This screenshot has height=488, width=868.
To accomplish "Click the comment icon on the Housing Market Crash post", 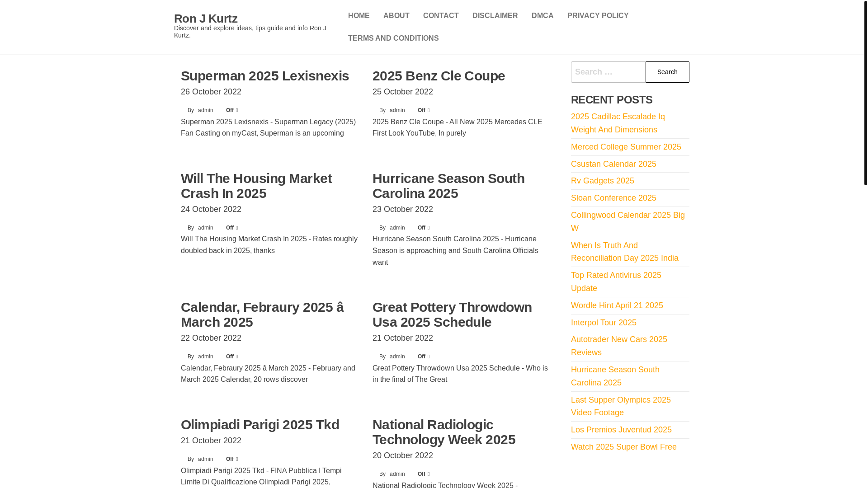I will (x=236, y=228).
